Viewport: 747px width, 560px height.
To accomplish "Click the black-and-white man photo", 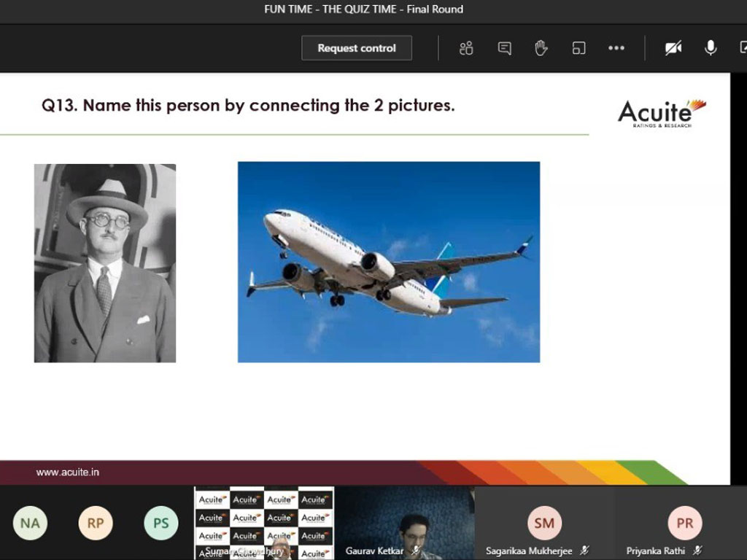I will pyautogui.click(x=105, y=263).
